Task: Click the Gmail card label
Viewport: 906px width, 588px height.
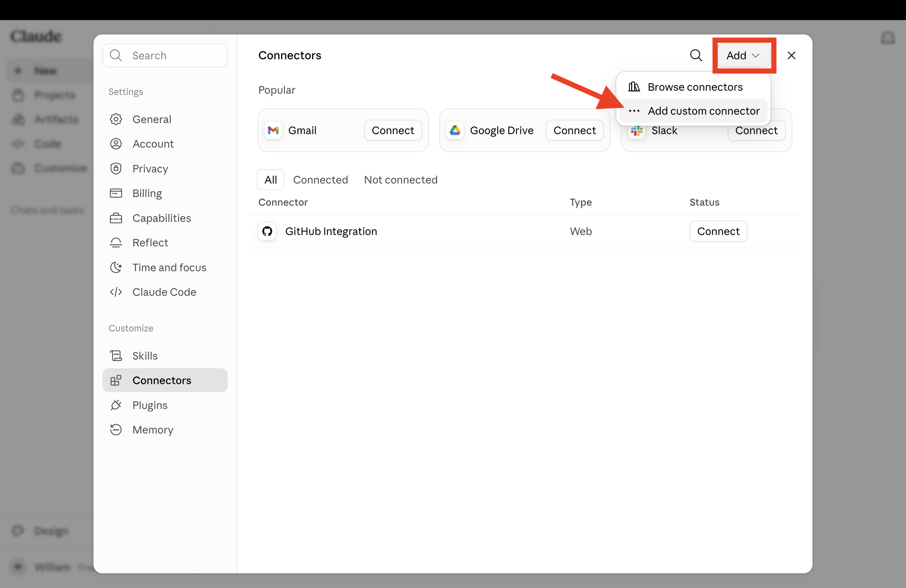Action: (302, 131)
